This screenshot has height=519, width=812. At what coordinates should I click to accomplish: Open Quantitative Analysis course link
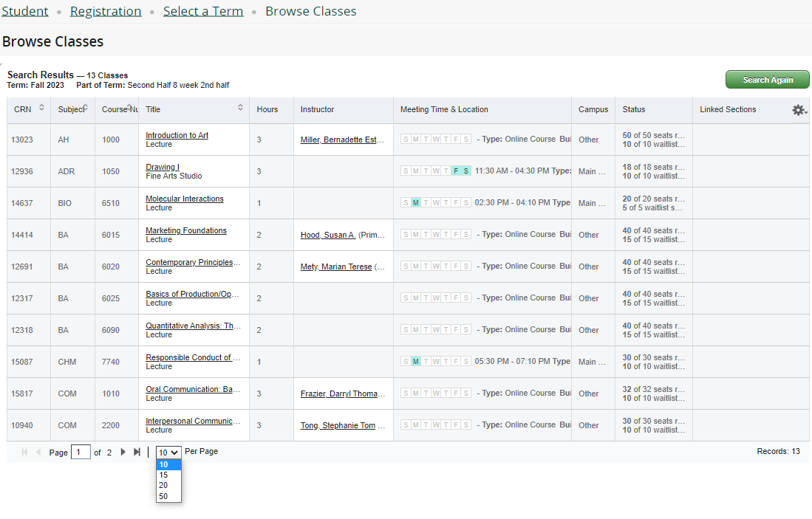pos(193,326)
